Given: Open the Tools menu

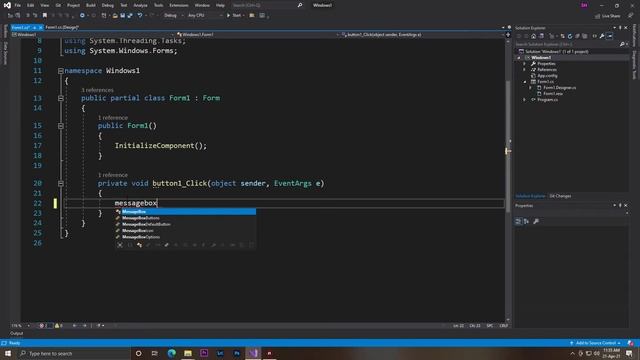Looking at the screenshot, I should click(x=158, y=5).
